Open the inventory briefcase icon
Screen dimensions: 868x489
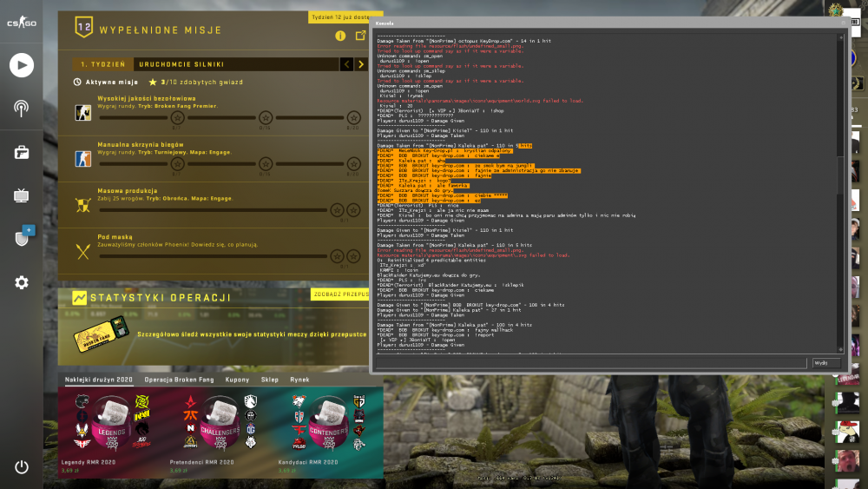point(22,152)
